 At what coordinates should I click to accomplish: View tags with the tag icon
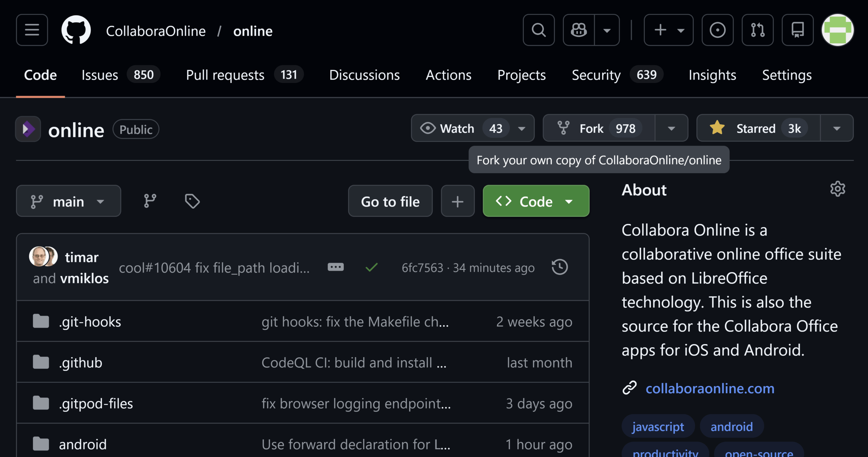pyautogui.click(x=192, y=201)
